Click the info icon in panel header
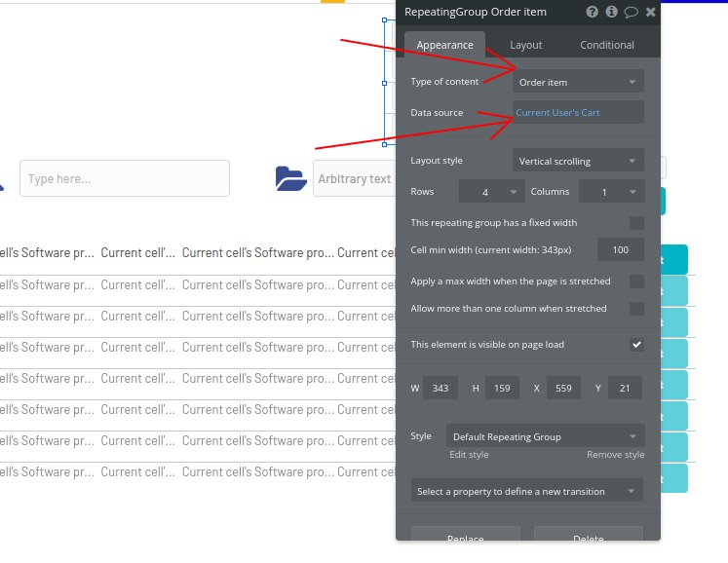The height and width of the screenshot is (563, 728). click(611, 12)
